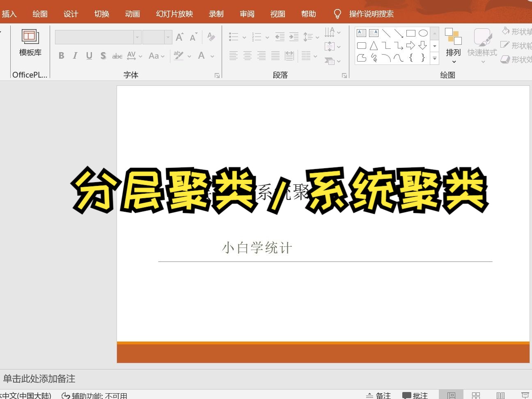Select oval shape
532x399 pixels.
point(423,33)
